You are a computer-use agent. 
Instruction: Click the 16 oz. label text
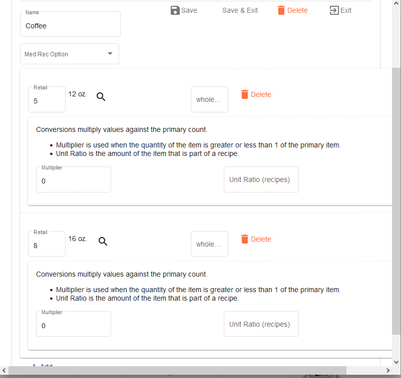point(77,239)
